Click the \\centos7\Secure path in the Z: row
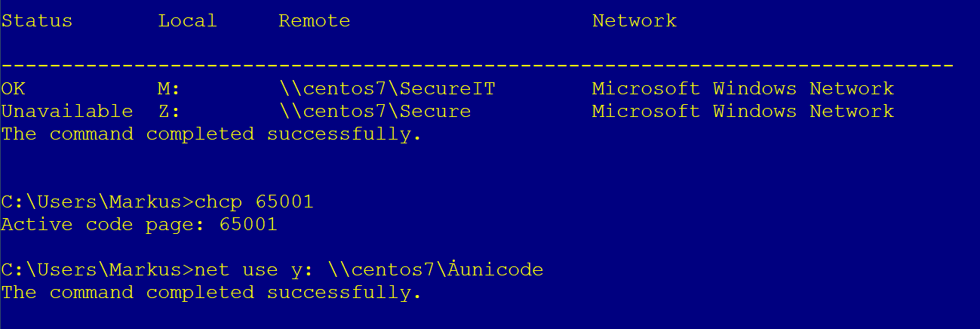The width and height of the screenshot is (980, 329). coord(374,112)
